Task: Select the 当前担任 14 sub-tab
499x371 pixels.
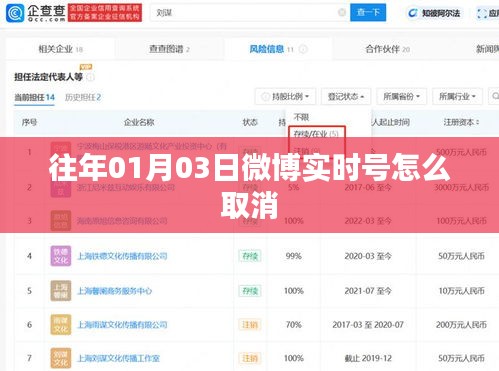Action: tap(34, 97)
